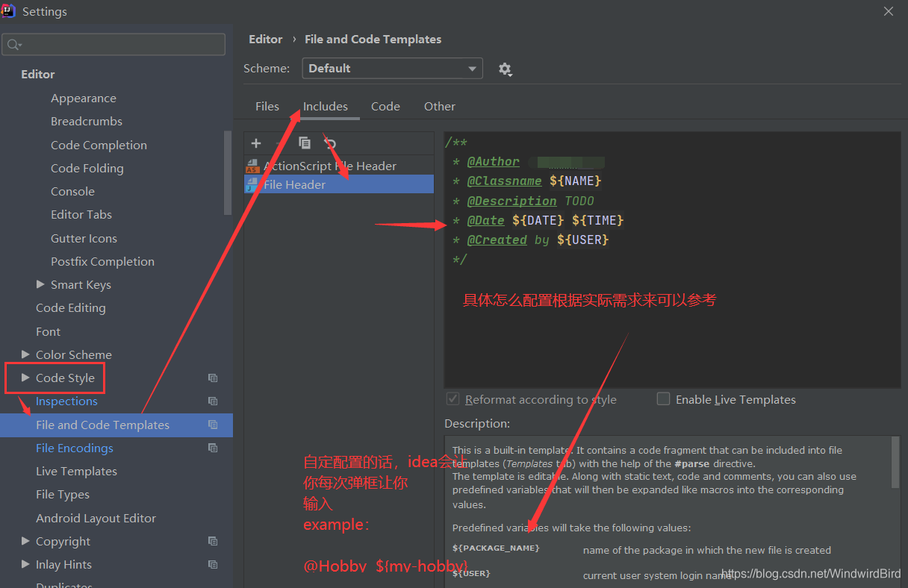
Task: Open Gutter Icons settings
Action: (84, 238)
